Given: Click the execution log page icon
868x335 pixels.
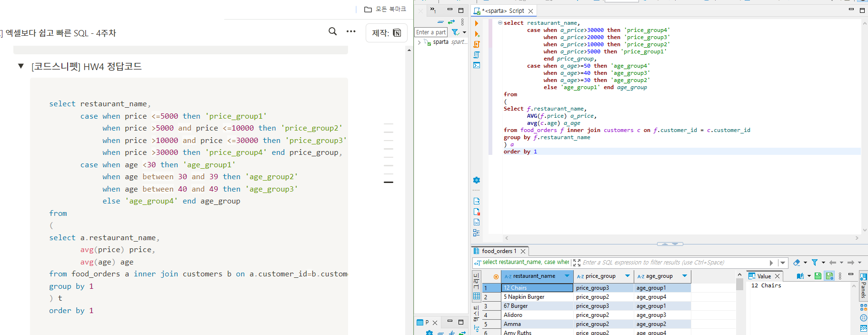Looking at the screenshot, I should [477, 212].
